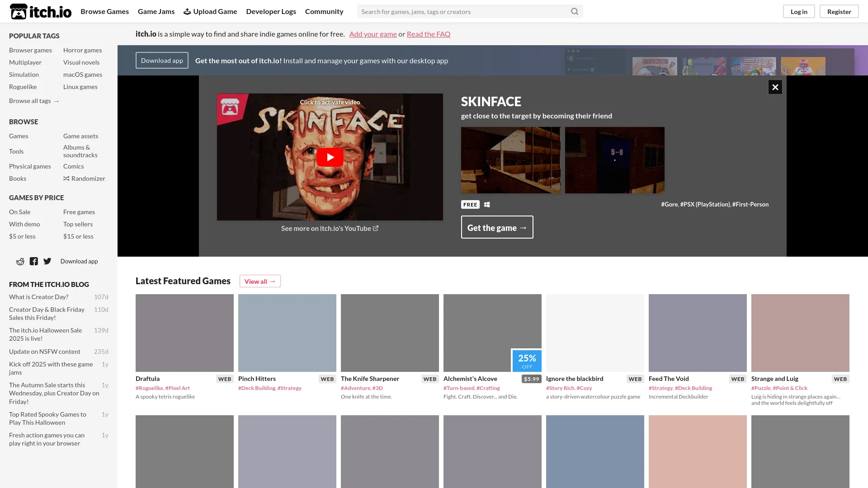Open Developer Logs in top navigation

271,11
